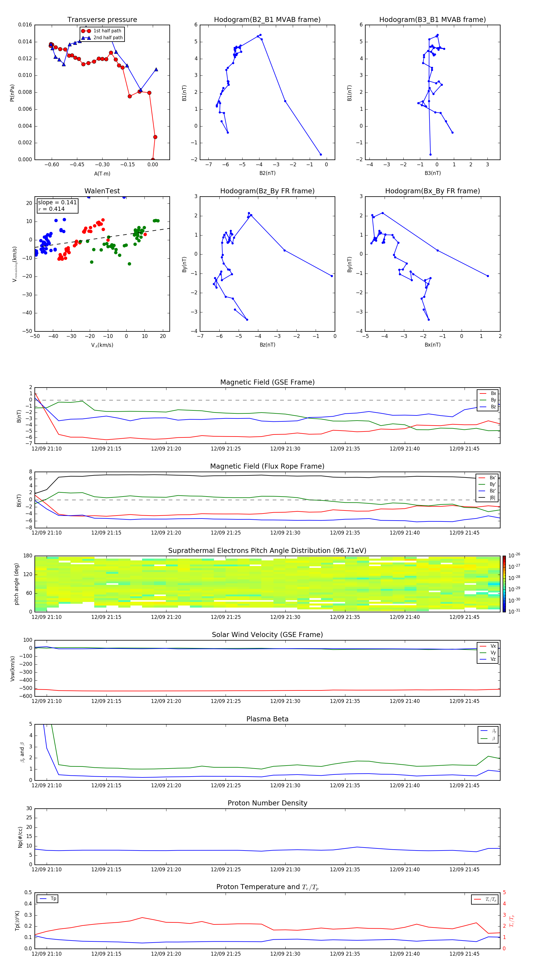Click the 'V_A(km/s)' x-axis label
Image resolution: width=535 pixels, height=980 pixels.
pos(102,345)
